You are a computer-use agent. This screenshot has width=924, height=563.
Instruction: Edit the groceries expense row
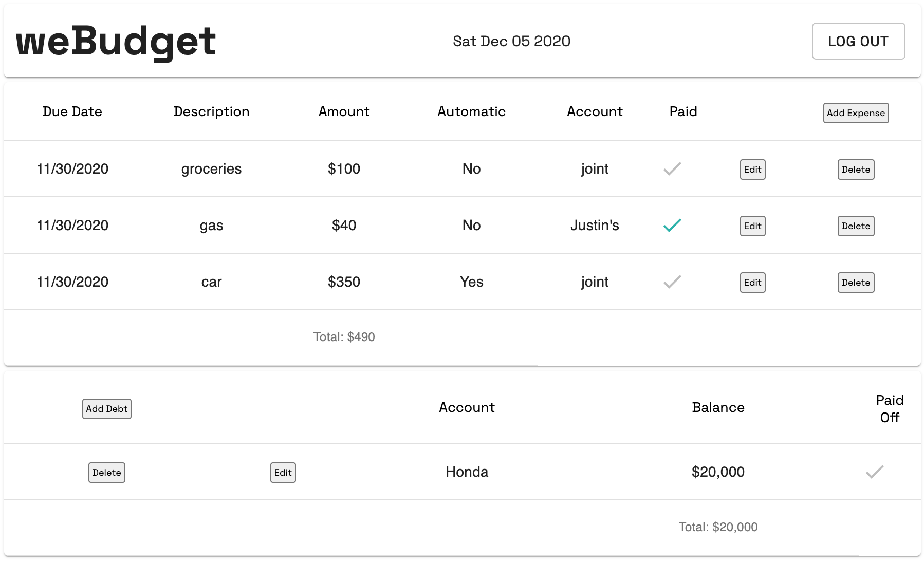[x=752, y=170]
